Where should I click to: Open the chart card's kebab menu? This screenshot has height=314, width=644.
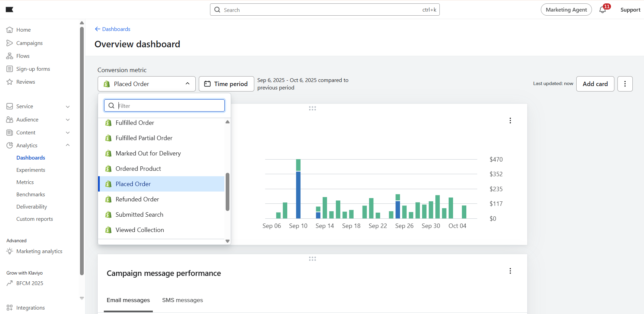510,120
